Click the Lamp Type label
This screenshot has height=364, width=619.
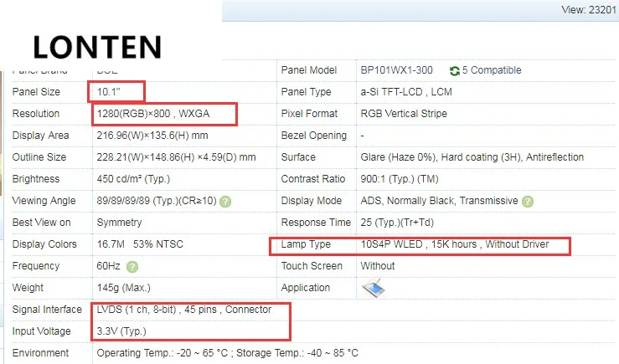point(306,244)
